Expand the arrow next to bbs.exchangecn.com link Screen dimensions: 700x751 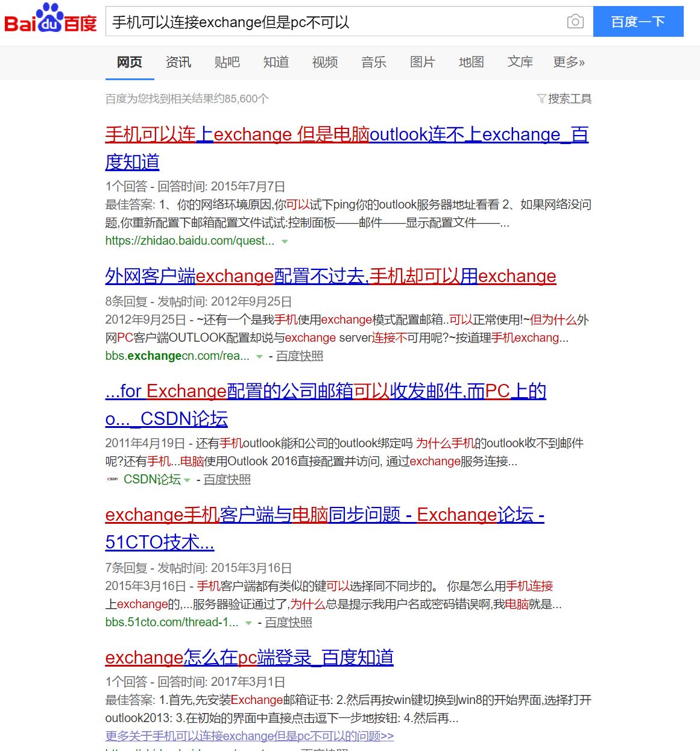click(259, 356)
